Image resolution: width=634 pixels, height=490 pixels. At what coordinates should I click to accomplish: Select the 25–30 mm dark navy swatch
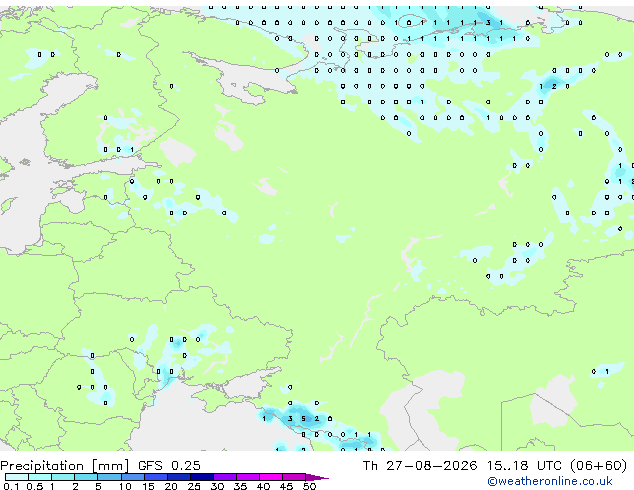[x=201, y=477]
